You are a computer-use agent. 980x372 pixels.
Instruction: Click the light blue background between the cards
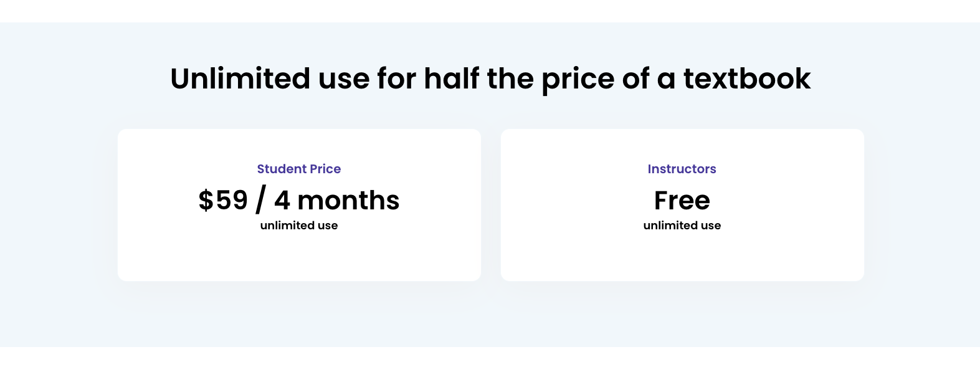(x=491, y=205)
